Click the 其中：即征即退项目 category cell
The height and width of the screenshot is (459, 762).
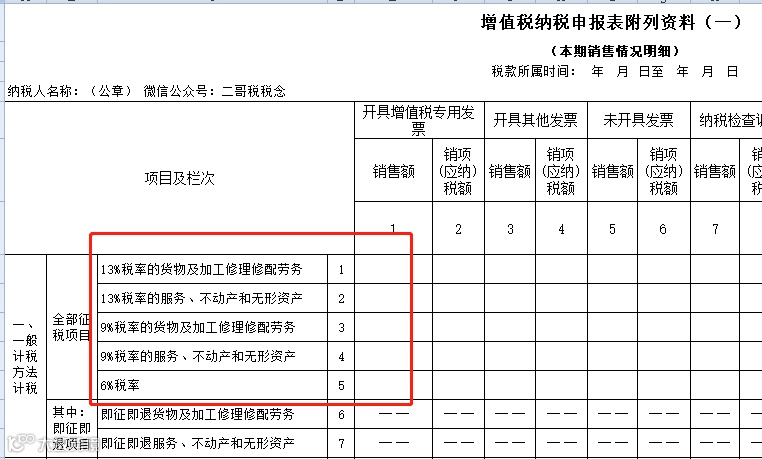[72, 428]
